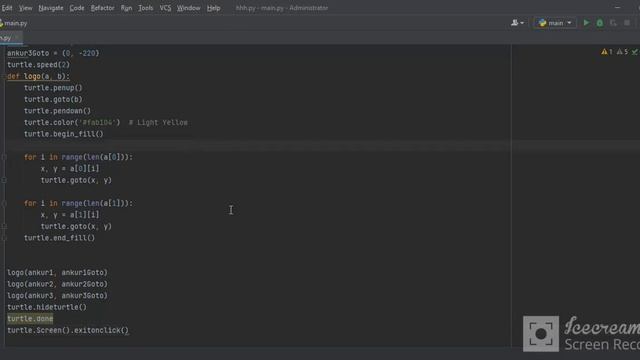
Task: Click the highlighted turtle.done line
Action: [x=30, y=319]
